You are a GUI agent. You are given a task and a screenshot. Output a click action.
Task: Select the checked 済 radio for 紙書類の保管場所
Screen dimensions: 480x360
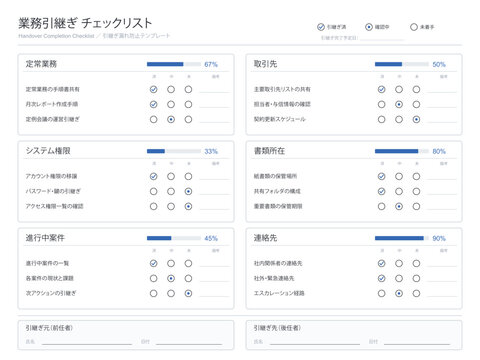click(x=381, y=176)
